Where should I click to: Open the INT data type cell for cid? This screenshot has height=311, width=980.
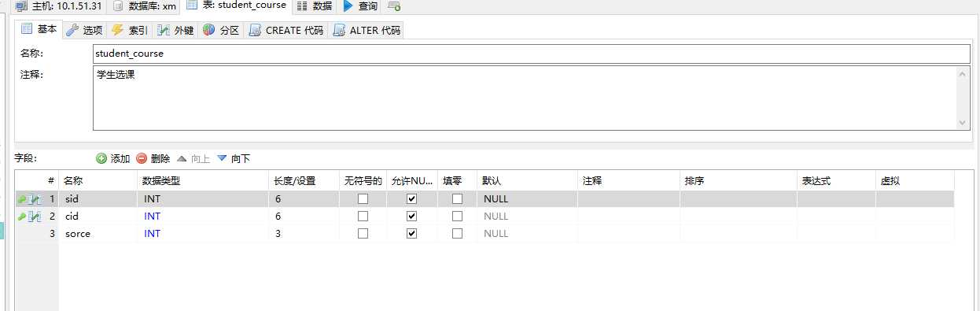click(x=203, y=217)
